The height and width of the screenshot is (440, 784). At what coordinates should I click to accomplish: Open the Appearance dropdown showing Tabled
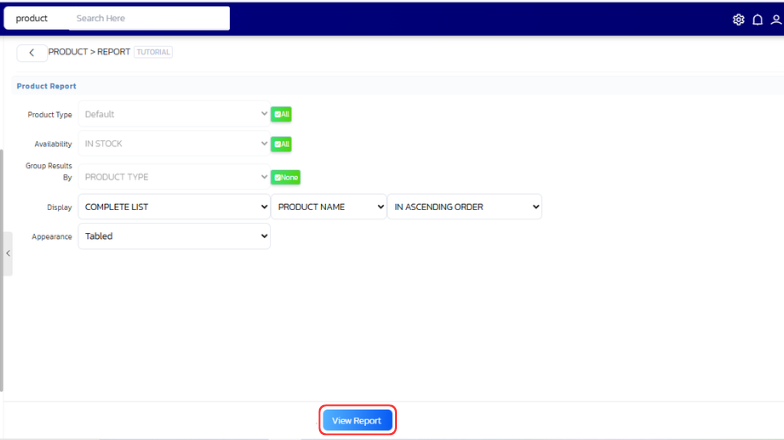(x=174, y=236)
